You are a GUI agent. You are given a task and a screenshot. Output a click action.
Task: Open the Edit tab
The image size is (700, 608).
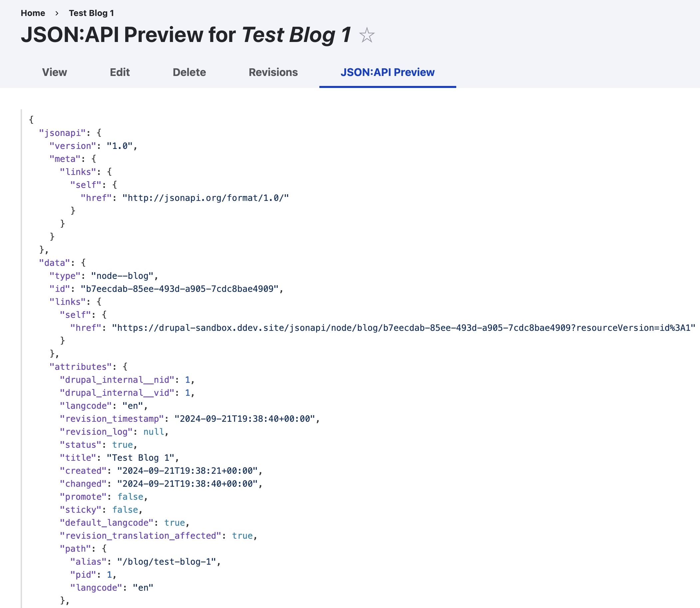120,72
